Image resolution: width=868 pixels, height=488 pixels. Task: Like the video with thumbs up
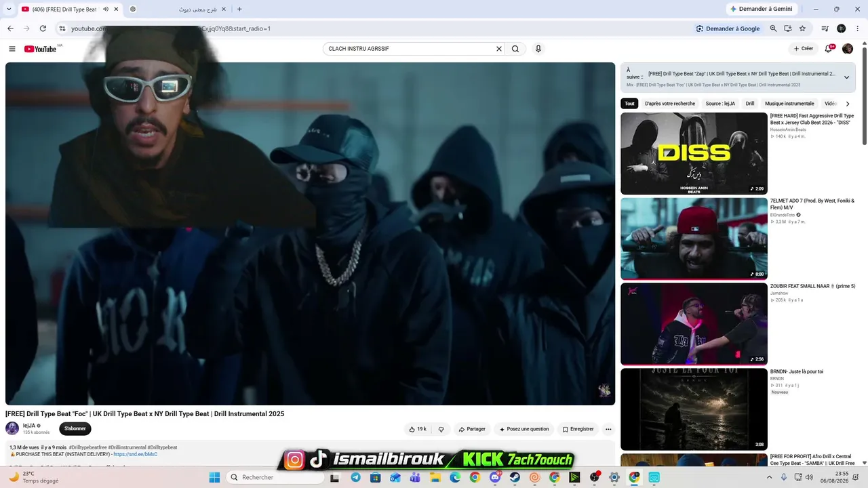tap(417, 429)
